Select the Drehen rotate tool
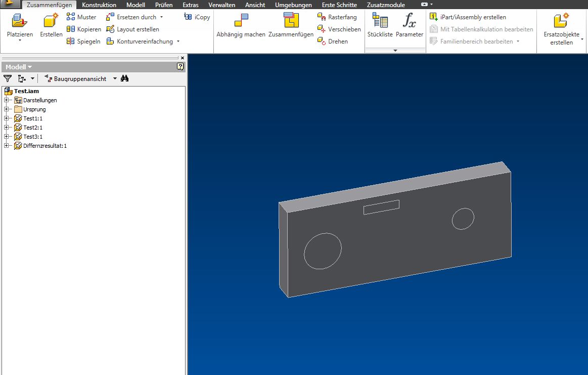 click(x=332, y=41)
